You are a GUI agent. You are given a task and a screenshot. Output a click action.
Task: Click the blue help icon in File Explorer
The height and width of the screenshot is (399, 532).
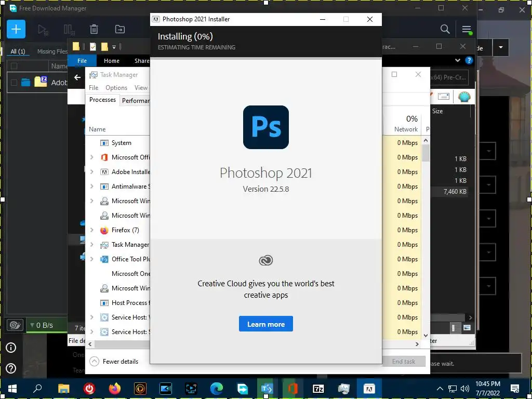click(469, 60)
